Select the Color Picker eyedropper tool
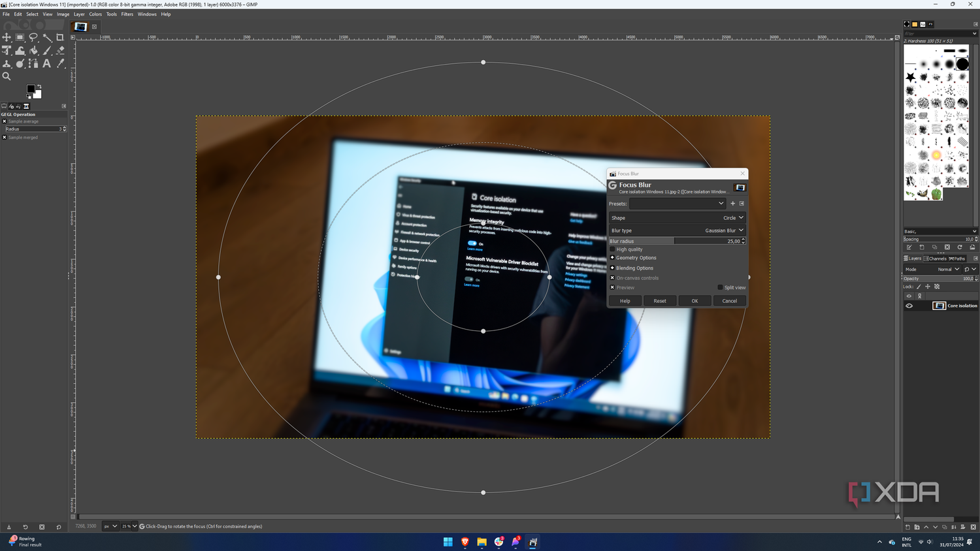 (x=60, y=63)
